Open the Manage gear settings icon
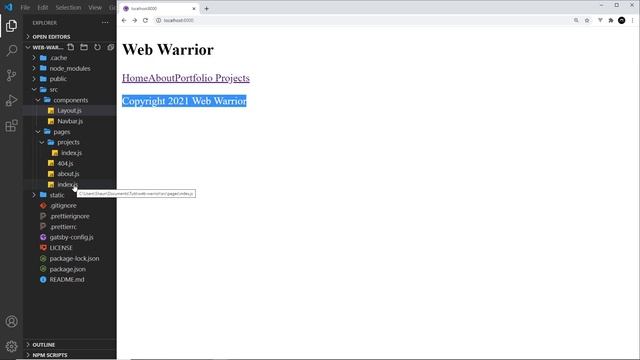The height and width of the screenshot is (360, 640). (11, 346)
